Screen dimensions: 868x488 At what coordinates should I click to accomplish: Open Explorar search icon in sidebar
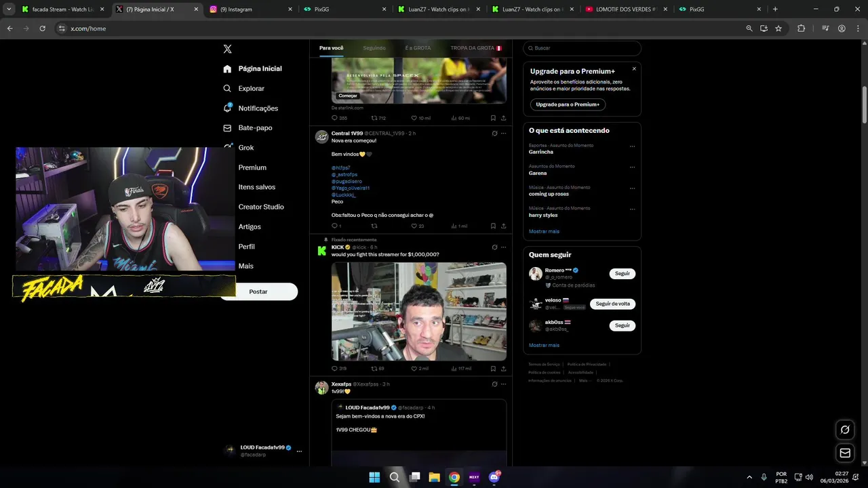tap(227, 88)
